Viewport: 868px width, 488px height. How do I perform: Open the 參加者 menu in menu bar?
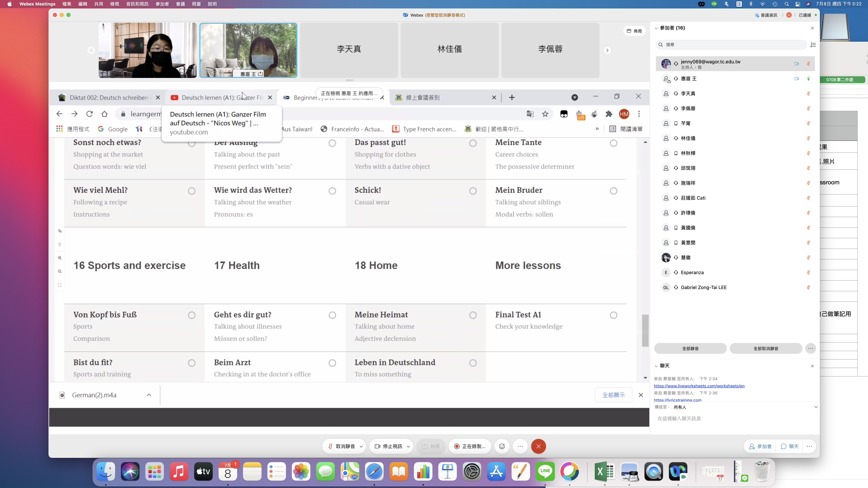pos(162,4)
